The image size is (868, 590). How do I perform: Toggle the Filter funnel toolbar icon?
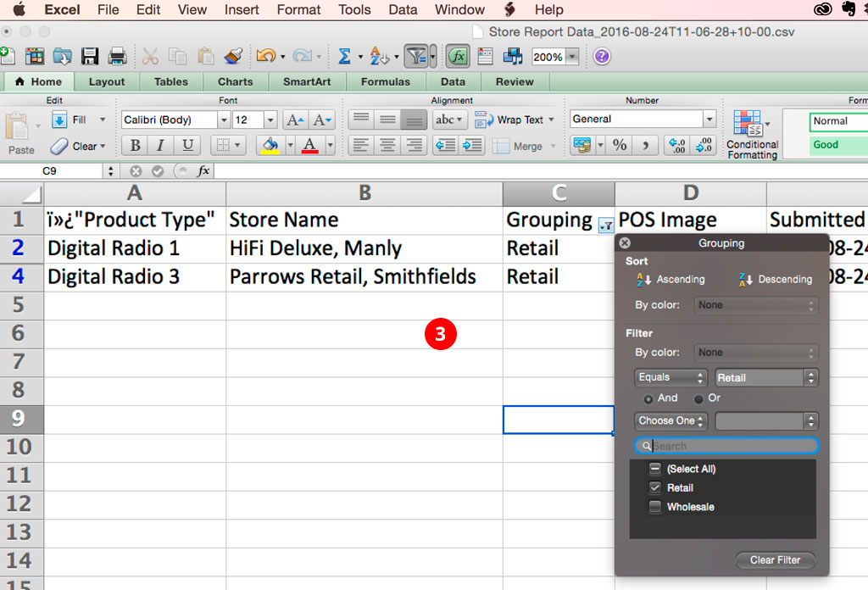(415, 57)
